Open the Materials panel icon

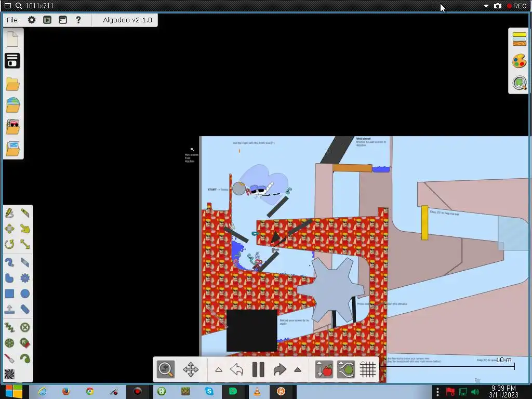pos(520,38)
